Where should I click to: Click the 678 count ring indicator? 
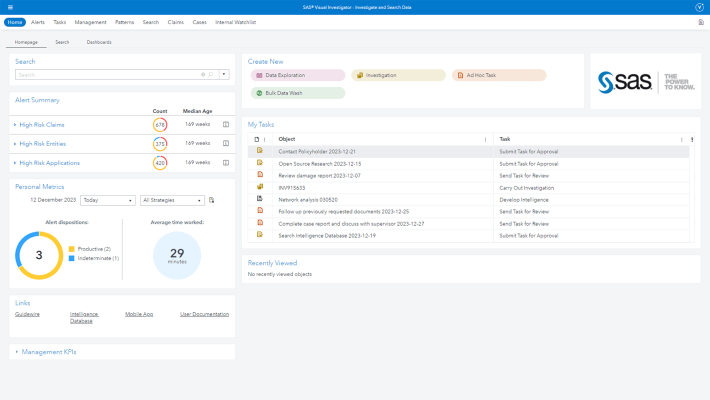[160, 125]
